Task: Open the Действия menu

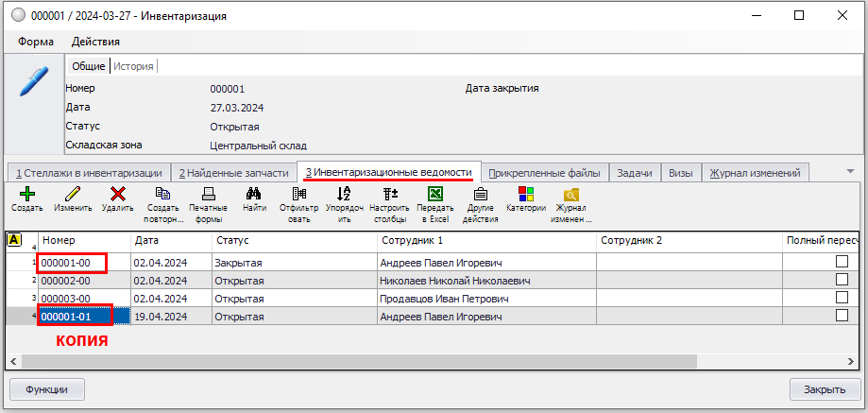Action: [95, 42]
